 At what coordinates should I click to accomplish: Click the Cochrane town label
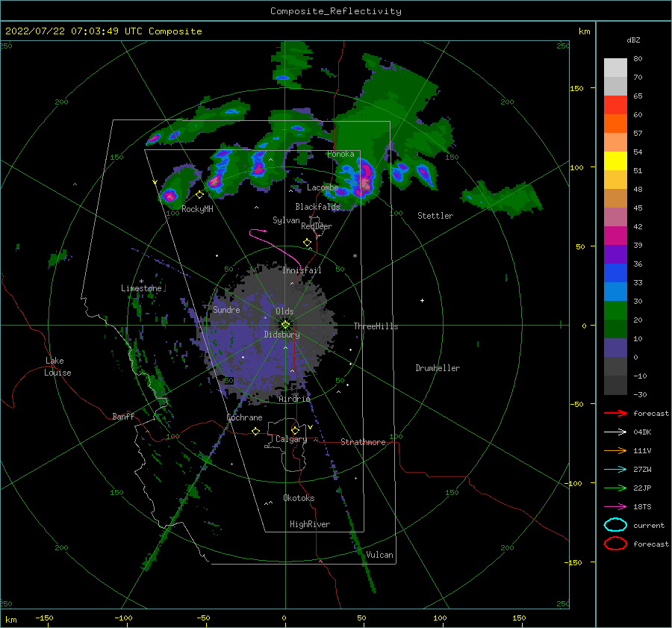click(244, 417)
